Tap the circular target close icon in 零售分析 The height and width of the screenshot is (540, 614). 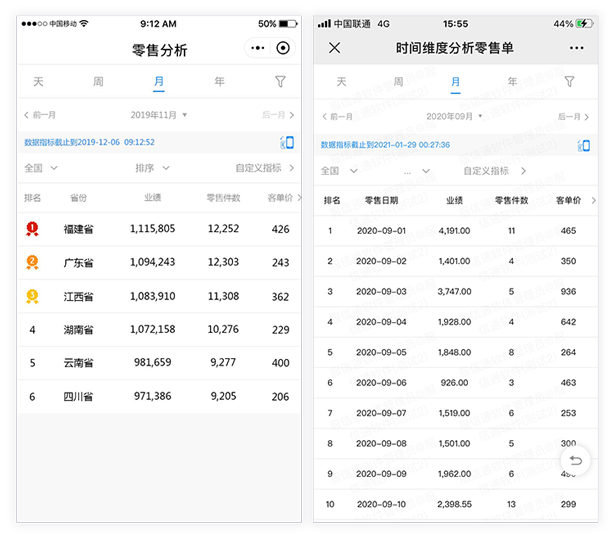(283, 48)
